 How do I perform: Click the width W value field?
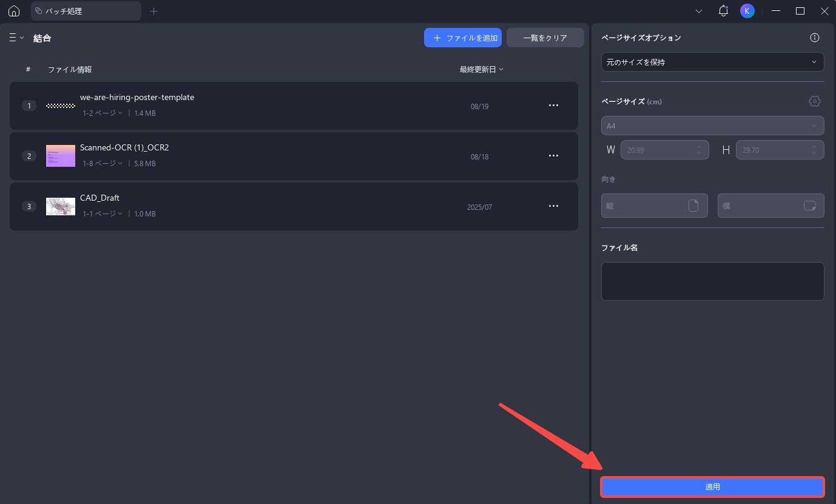coord(664,150)
